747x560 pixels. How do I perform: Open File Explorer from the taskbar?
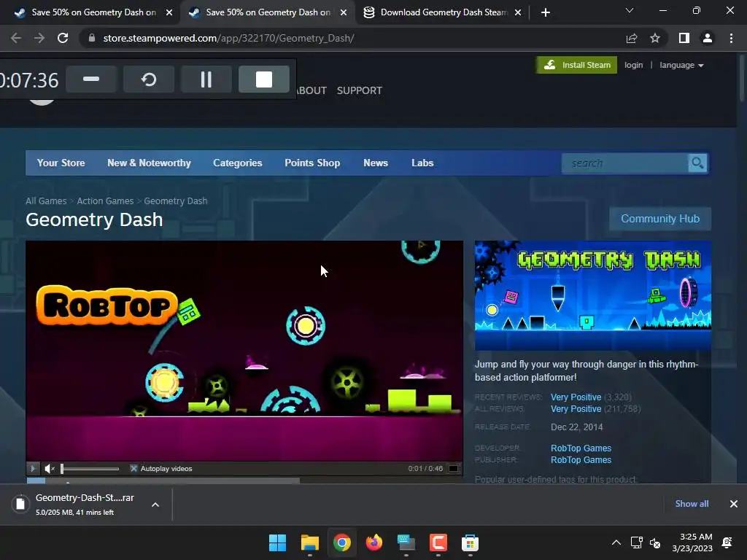[x=309, y=542]
